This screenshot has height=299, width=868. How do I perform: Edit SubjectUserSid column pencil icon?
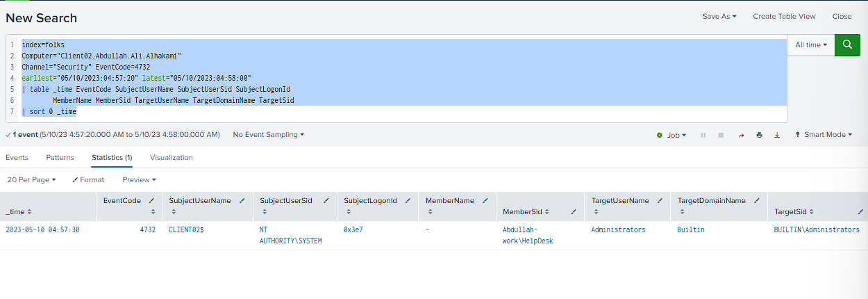pyautogui.click(x=326, y=200)
